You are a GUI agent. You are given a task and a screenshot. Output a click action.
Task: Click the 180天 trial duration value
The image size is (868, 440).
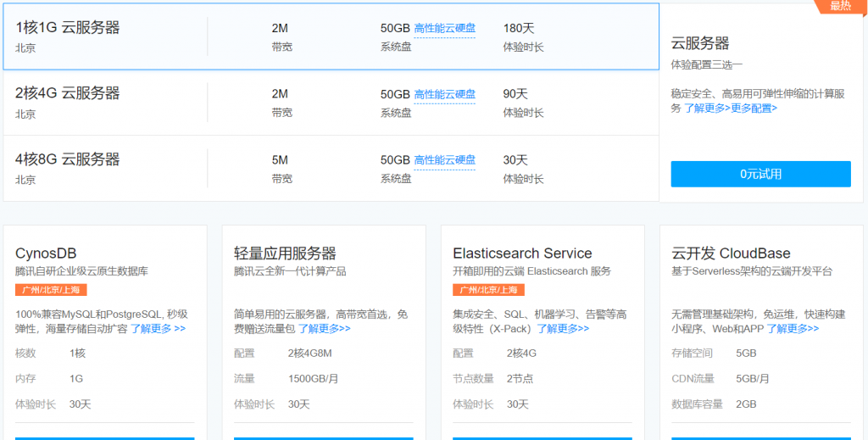coord(519,28)
